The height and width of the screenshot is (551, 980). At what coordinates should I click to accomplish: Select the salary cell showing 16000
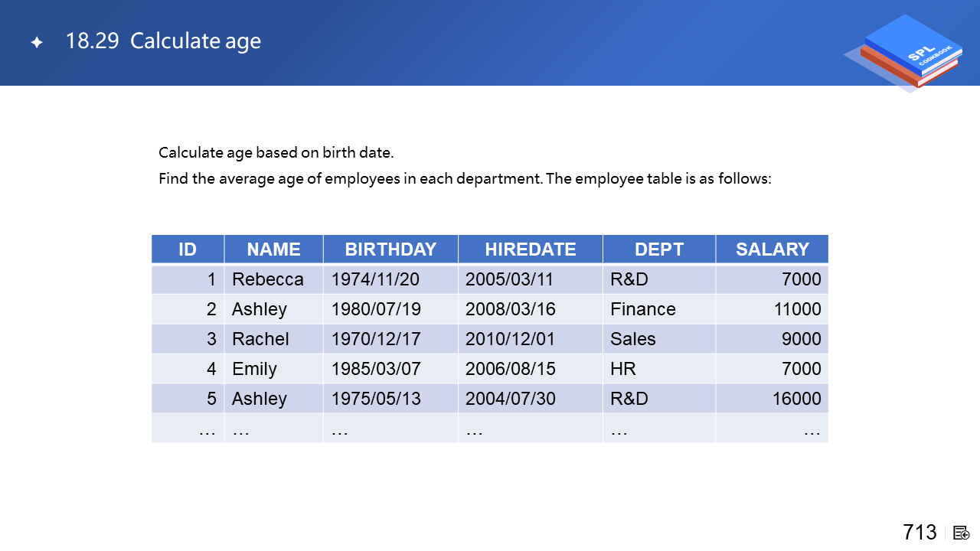click(x=796, y=399)
